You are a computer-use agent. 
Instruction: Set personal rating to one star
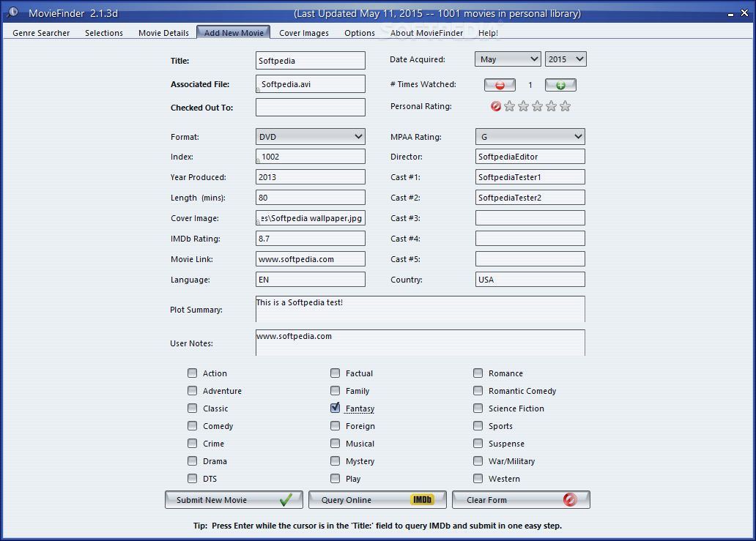pyautogui.click(x=509, y=106)
